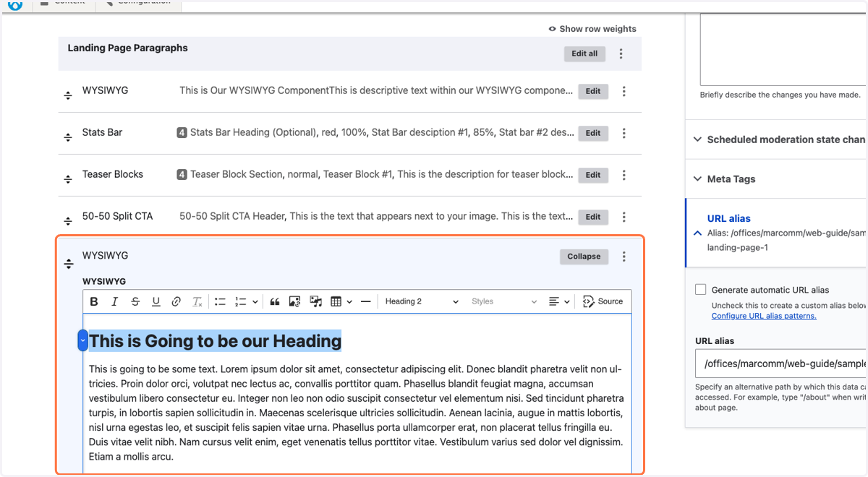Viewport: 868px width, 477px height.
Task: Open more actions for Stats Bar row
Action: (624, 134)
